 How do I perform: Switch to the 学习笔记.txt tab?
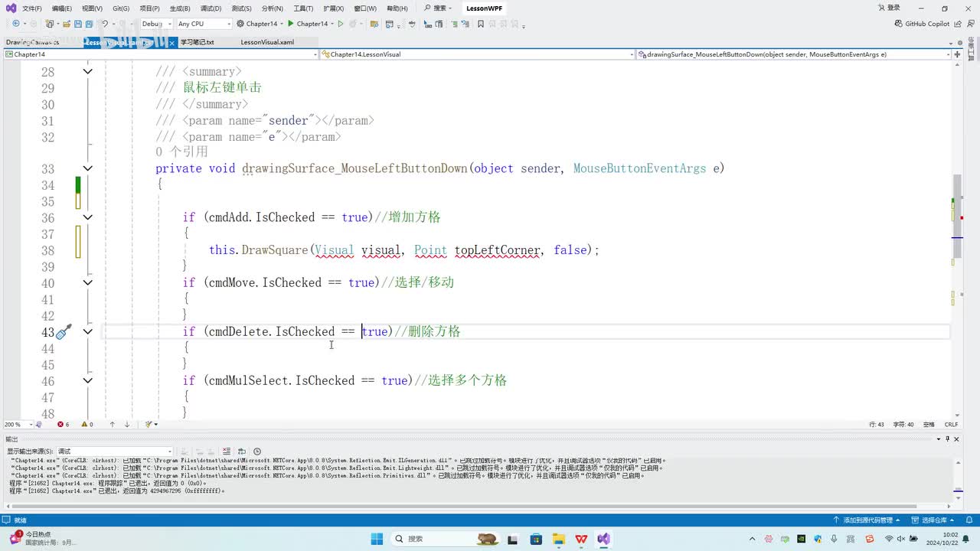click(197, 42)
